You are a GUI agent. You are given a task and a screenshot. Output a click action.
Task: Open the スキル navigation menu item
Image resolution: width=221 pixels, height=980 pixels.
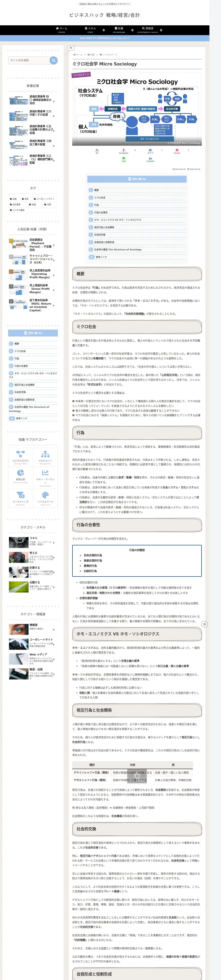coord(90,30)
